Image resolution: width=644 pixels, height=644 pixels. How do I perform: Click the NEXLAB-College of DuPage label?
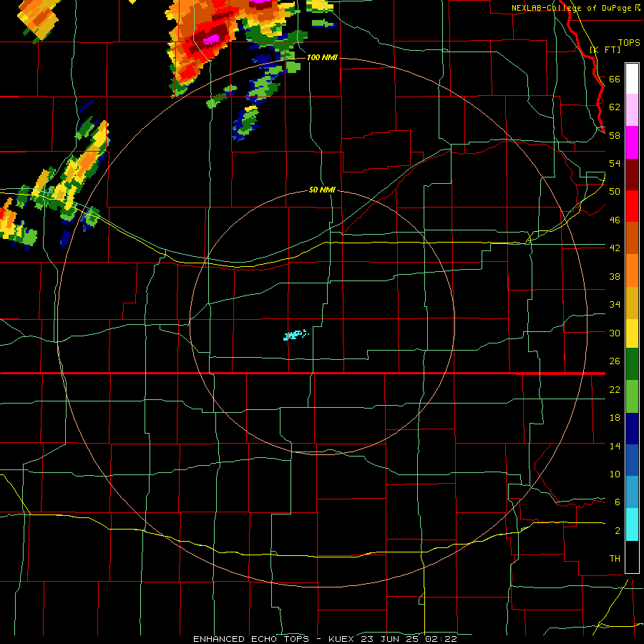click(572, 8)
